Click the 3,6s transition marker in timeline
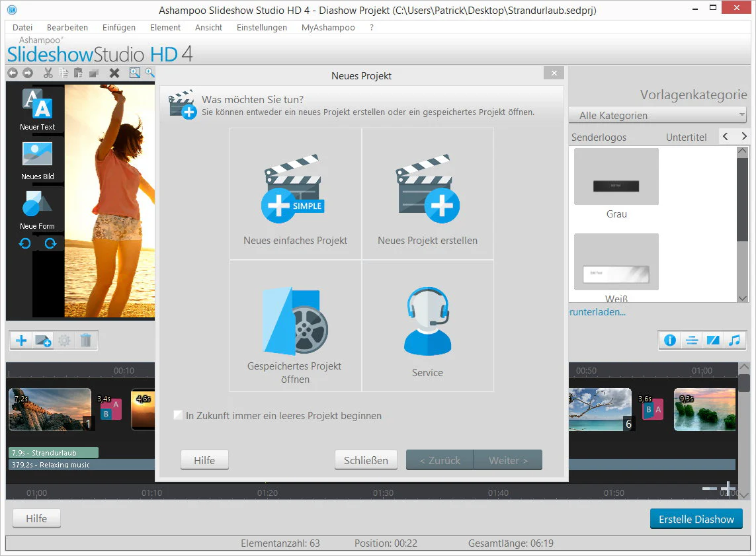Image resolution: width=756 pixels, height=556 pixels. 652,409
